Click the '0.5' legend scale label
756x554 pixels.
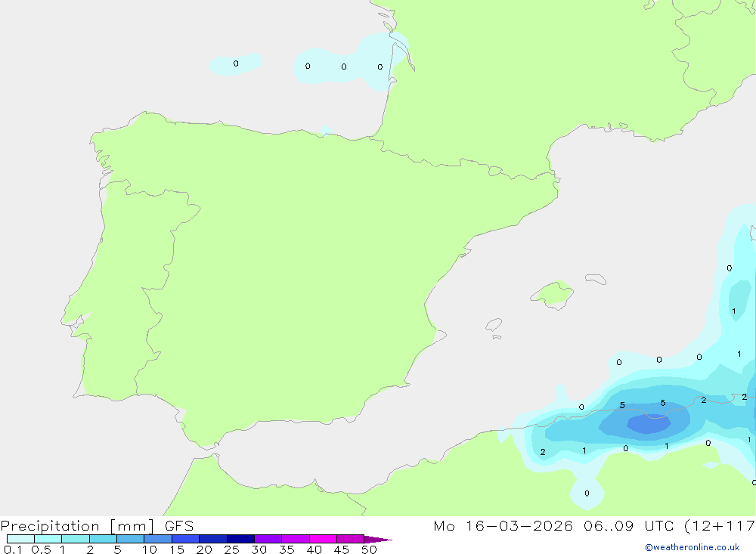pos(41,549)
